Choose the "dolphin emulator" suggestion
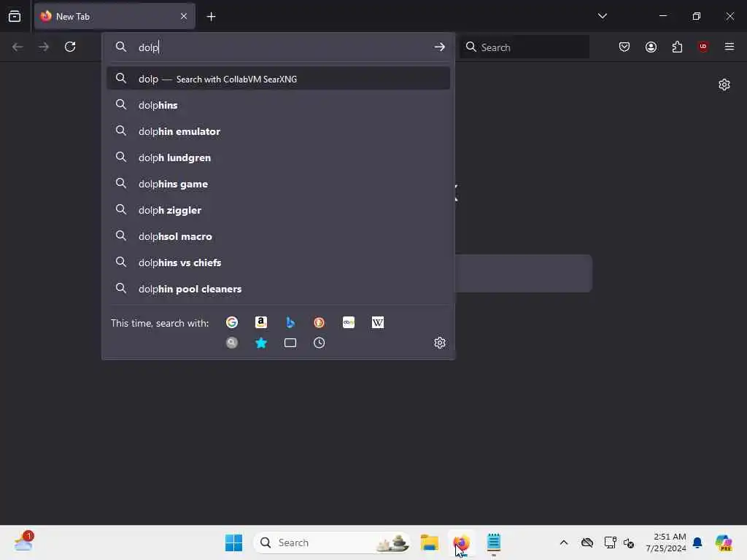 [278, 131]
